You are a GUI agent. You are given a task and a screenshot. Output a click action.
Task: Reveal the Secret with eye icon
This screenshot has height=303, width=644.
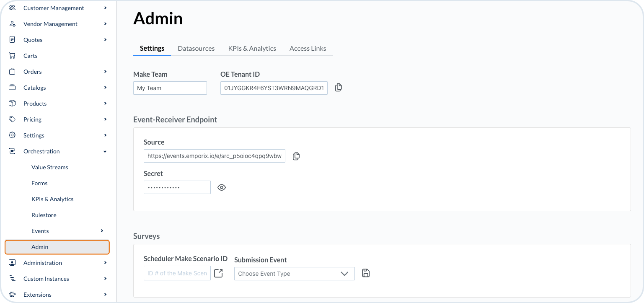pos(222,187)
